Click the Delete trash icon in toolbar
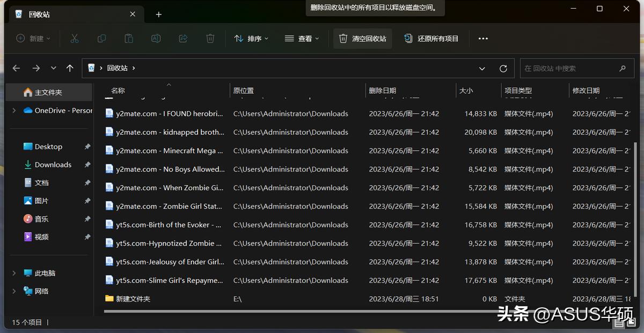Viewport: 644px width, 333px height. [x=210, y=39]
